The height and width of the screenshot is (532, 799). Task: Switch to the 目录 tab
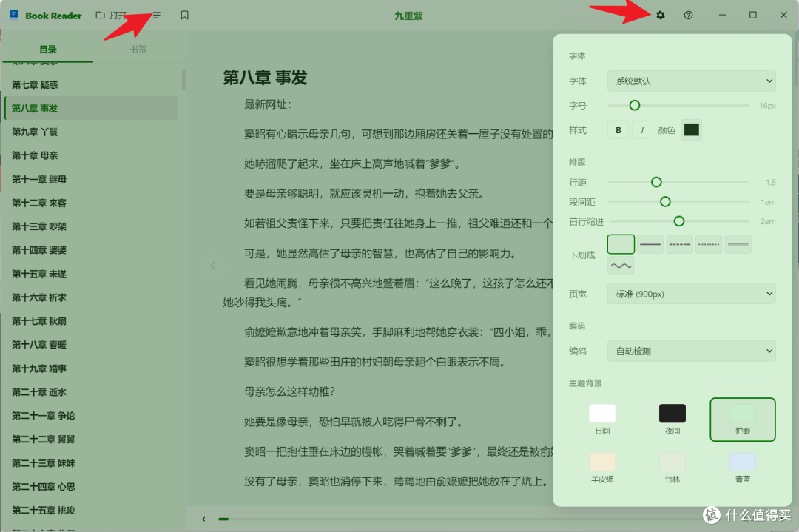click(x=48, y=50)
